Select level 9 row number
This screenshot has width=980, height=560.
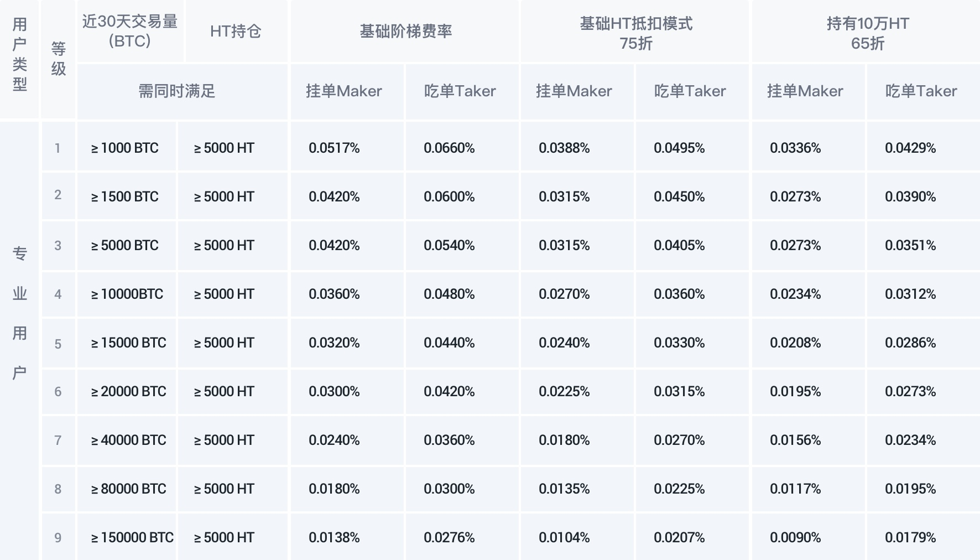coord(58,537)
